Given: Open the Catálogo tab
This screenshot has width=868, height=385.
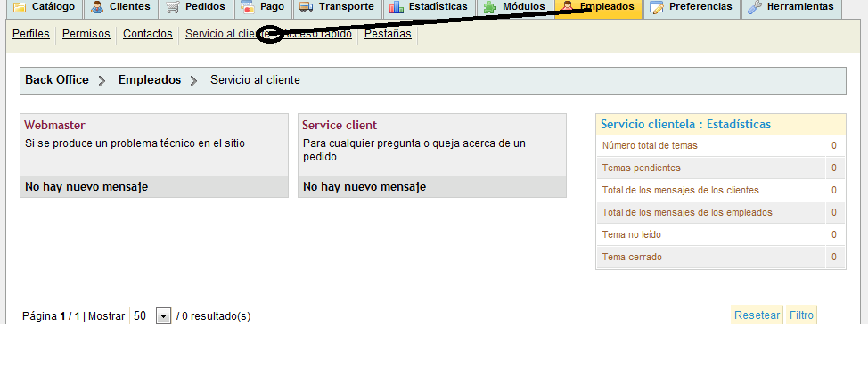Looking at the screenshot, I should [44, 8].
